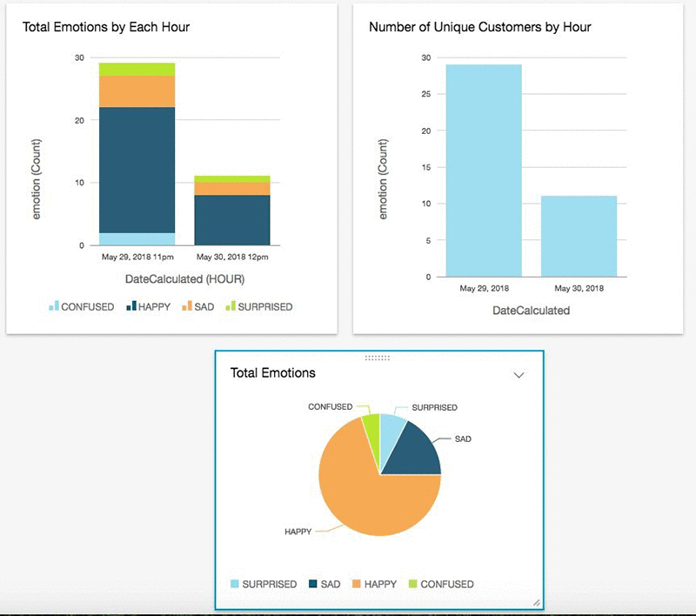Image resolution: width=696 pixels, height=616 pixels.
Task: Click HAPPY legend icon in hourly chart
Action: tap(131, 305)
